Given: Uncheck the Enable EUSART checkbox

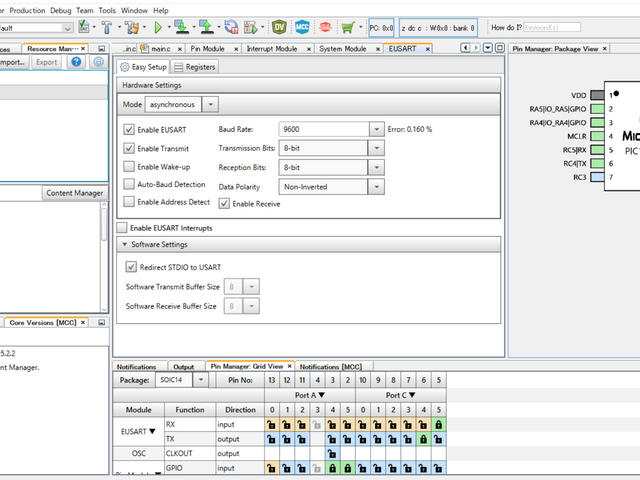Looking at the screenshot, I should click(x=129, y=130).
